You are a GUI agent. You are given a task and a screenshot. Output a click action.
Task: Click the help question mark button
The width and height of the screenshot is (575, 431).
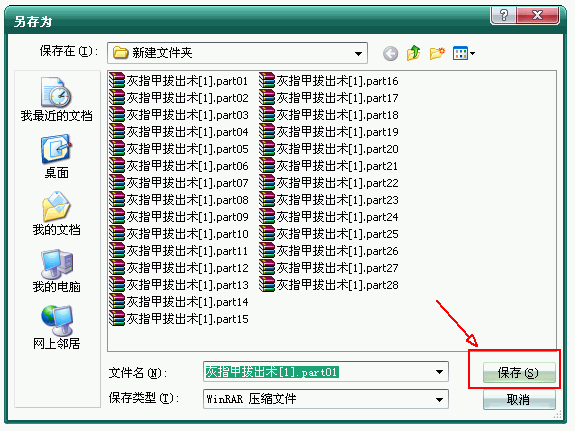pyautogui.click(x=503, y=15)
